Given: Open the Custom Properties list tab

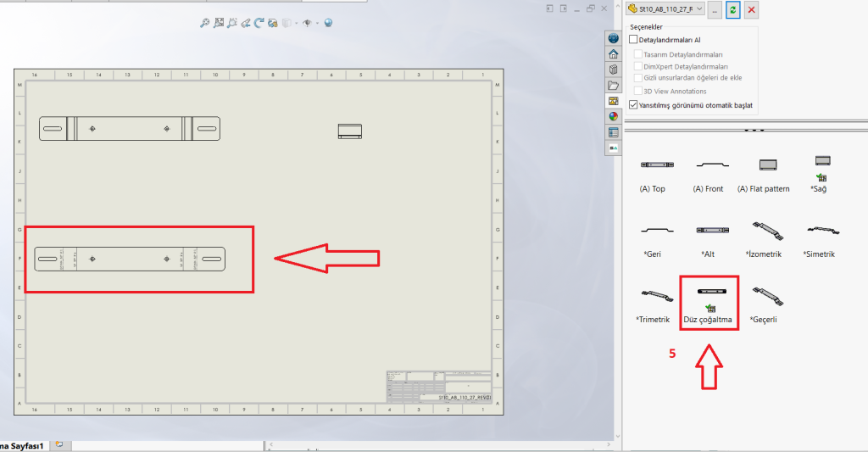Looking at the screenshot, I should click(x=613, y=132).
